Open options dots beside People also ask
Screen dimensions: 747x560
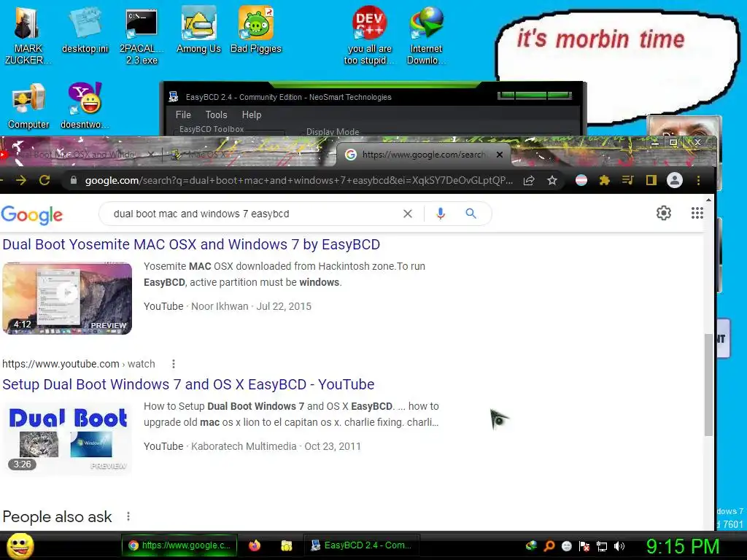coord(128,517)
